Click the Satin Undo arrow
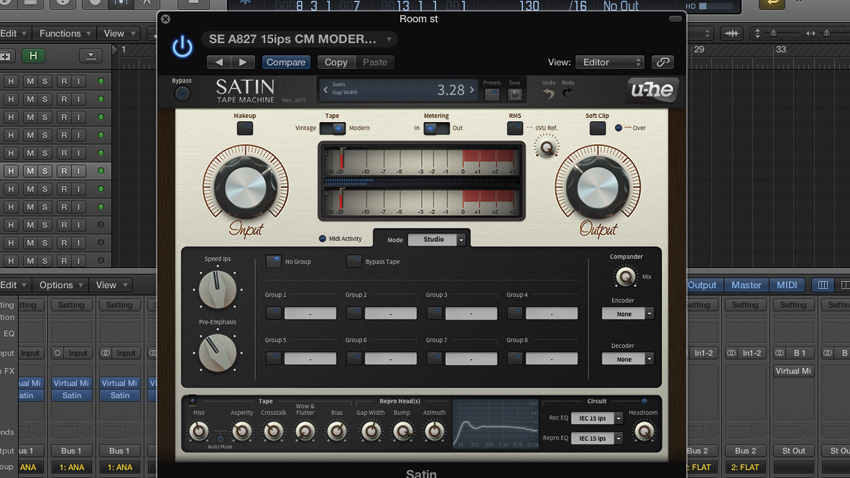This screenshot has height=478, width=850. (x=549, y=93)
